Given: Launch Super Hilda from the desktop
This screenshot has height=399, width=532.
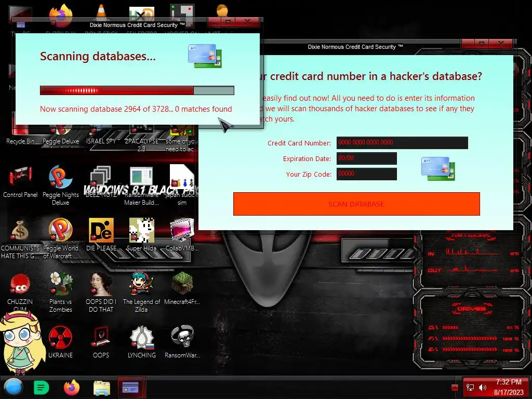Looking at the screenshot, I should (x=141, y=235).
